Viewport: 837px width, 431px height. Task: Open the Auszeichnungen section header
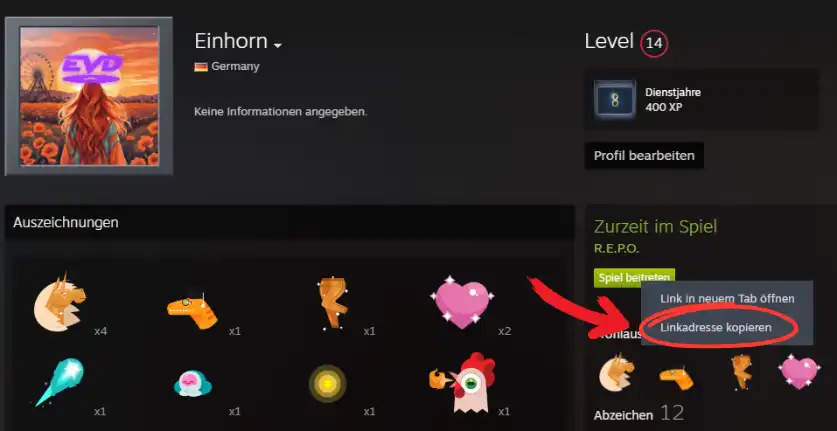click(66, 222)
